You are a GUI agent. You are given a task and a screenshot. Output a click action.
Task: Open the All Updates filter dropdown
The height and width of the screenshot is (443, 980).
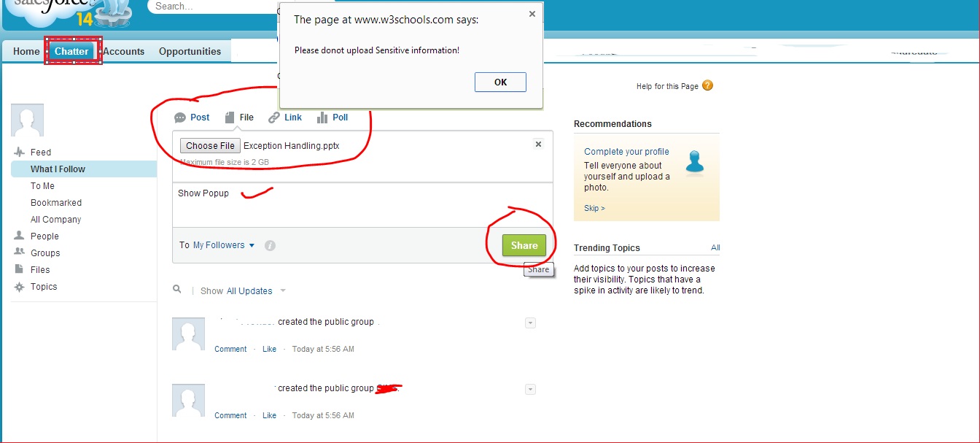coord(249,291)
